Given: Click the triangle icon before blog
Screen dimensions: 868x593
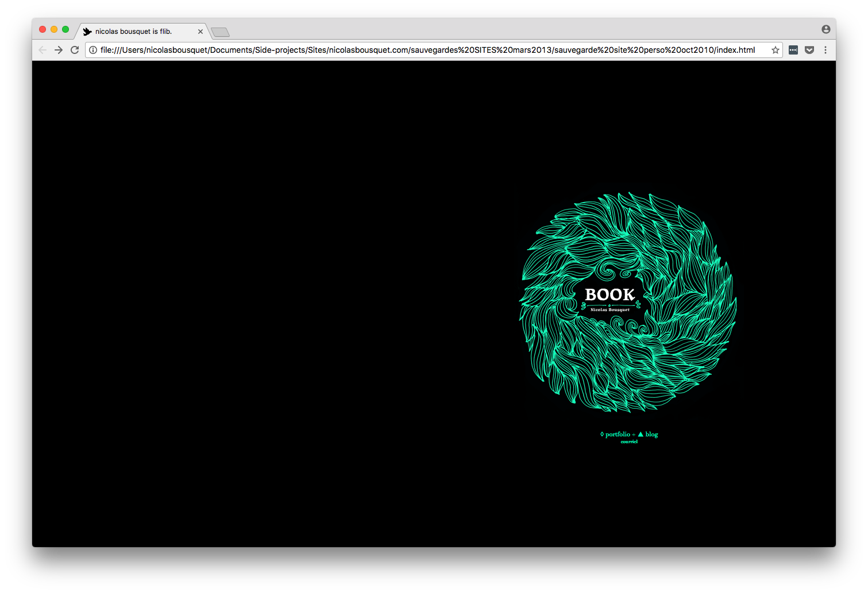Looking at the screenshot, I should [x=641, y=434].
